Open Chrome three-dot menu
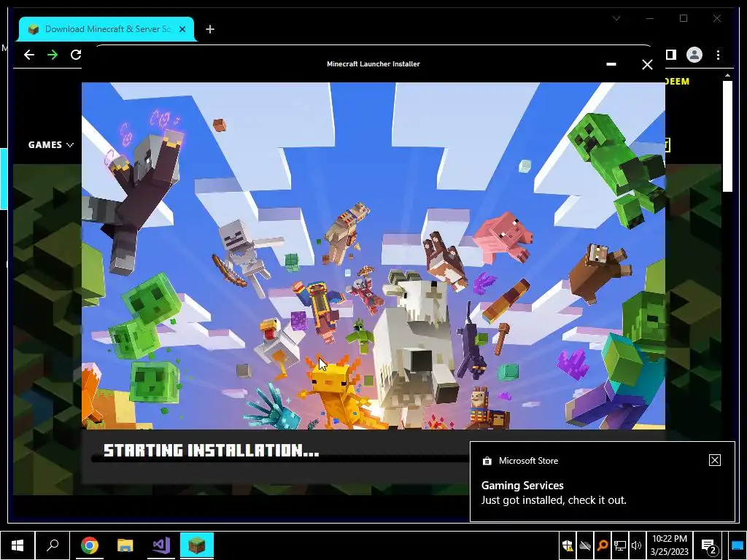This screenshot has width=747, height=560. [x=718, y=55]
